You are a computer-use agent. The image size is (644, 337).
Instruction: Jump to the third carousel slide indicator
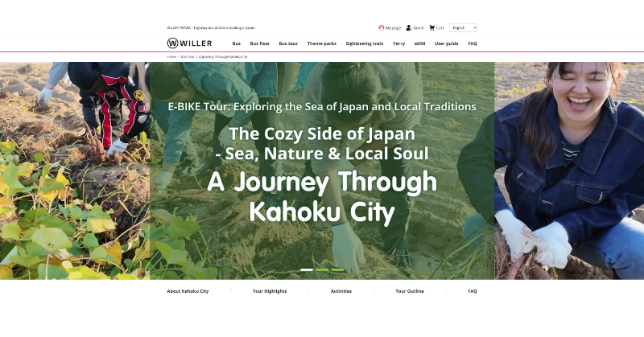point(337,269)
